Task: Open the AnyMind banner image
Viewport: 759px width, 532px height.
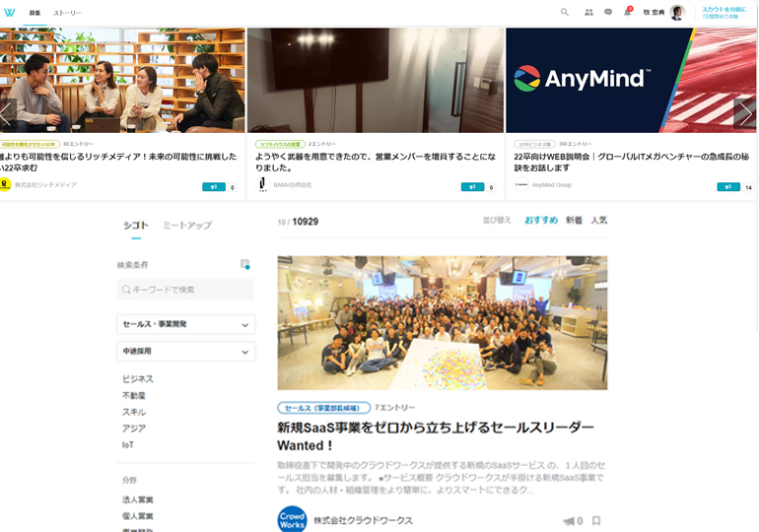Action: (631, 80)
